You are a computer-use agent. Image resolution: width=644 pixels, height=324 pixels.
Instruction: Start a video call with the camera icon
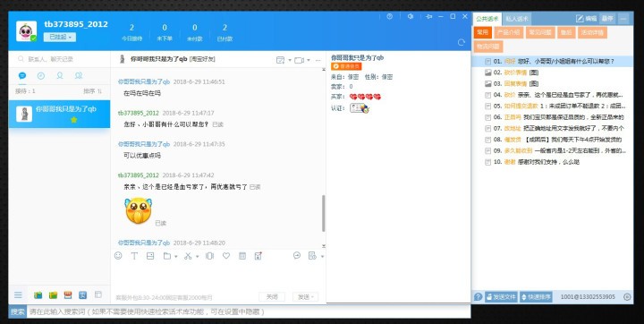click(299, 60)
